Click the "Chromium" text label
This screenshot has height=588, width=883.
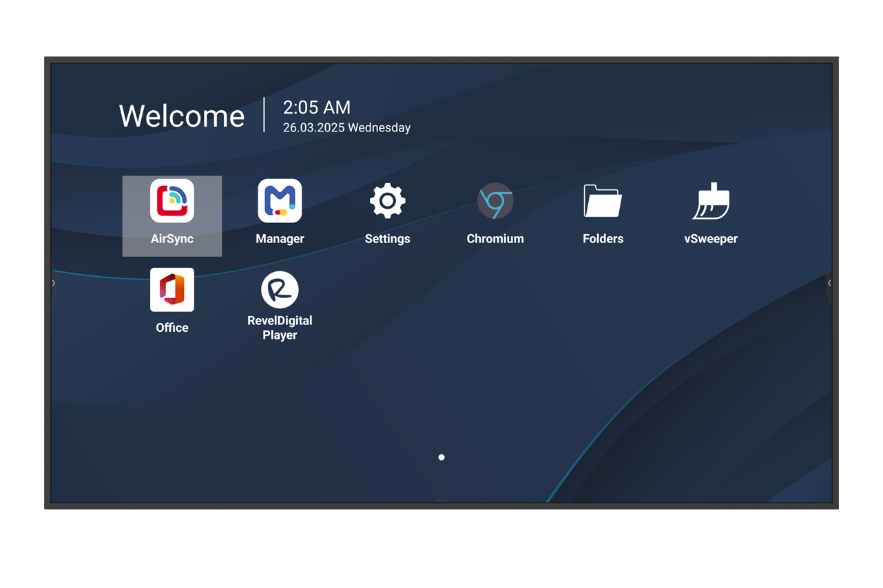pos(495,239)
